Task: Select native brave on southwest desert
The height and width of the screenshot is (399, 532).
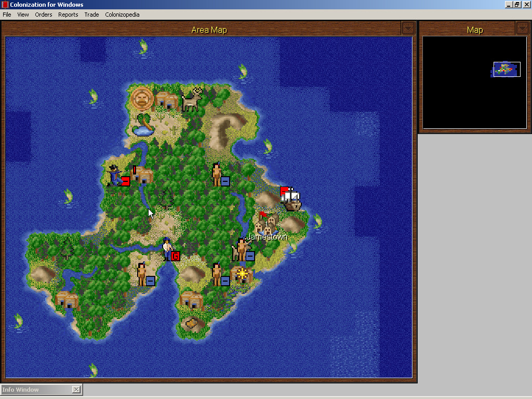Action: click(x=146, y=274)
